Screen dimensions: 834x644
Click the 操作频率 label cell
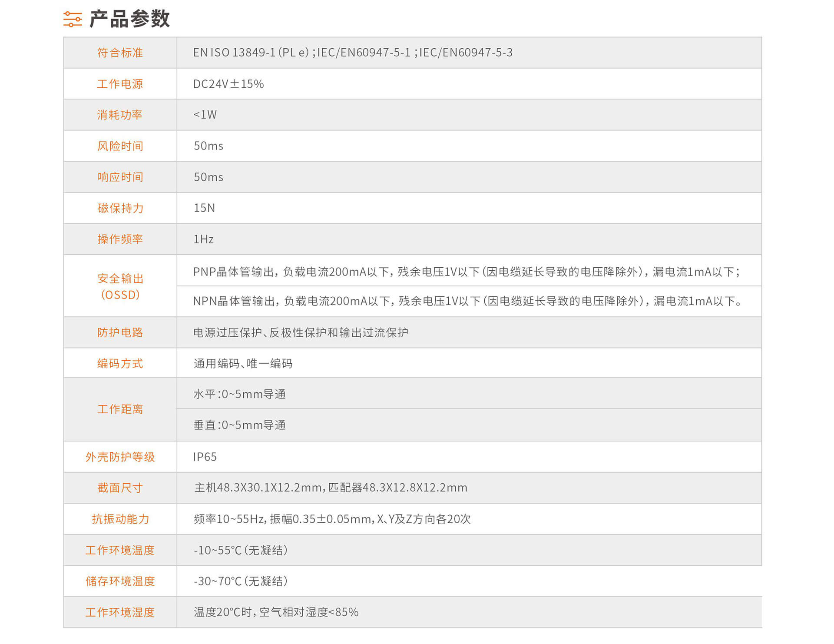click(120, 239)
